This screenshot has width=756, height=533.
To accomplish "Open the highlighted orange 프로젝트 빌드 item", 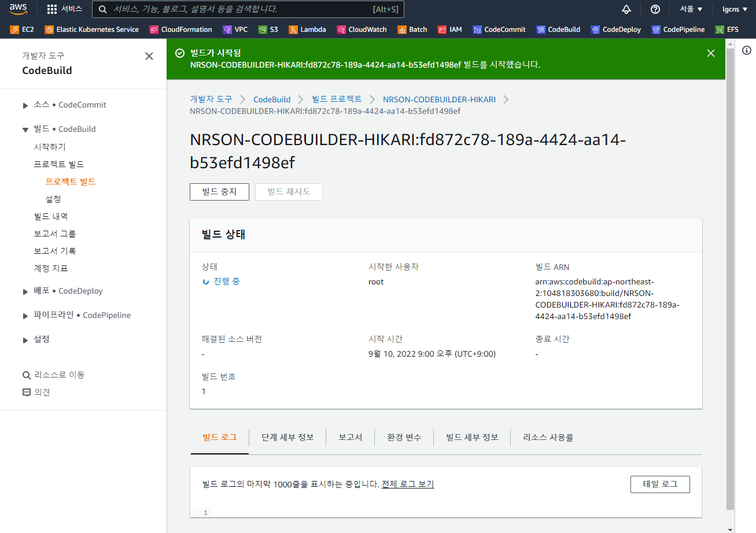I will pos(71,182).
